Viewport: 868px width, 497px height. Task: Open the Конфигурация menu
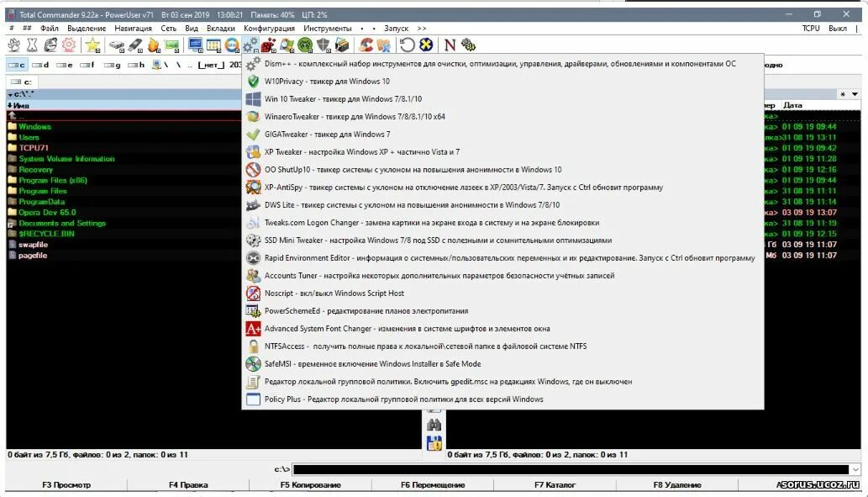pos(269,29)
